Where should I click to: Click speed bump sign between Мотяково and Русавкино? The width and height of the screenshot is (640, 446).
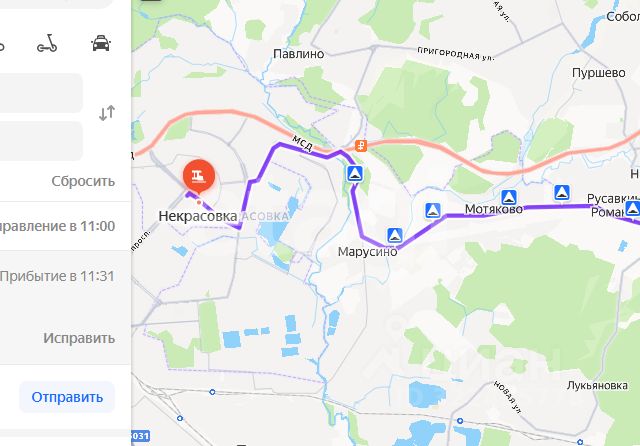pyautogui.click(x=562, y=193)
